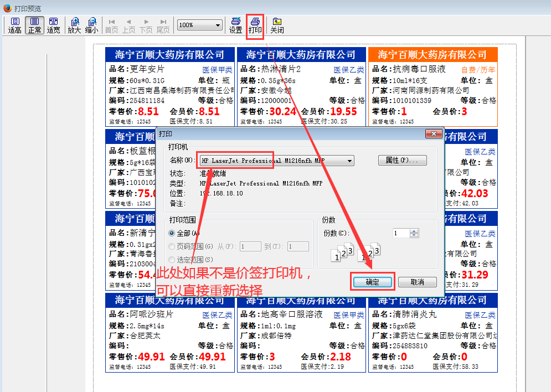Click the 更年安片 product name
The height and width of the screenshot is (392, 551).
pos(147,69)
